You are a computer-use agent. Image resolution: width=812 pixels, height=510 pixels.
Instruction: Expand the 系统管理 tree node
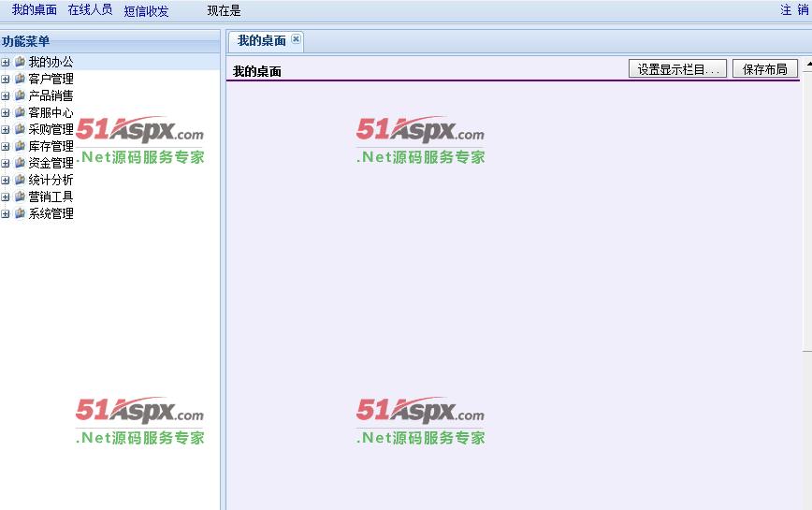click(x=6, y=214)
